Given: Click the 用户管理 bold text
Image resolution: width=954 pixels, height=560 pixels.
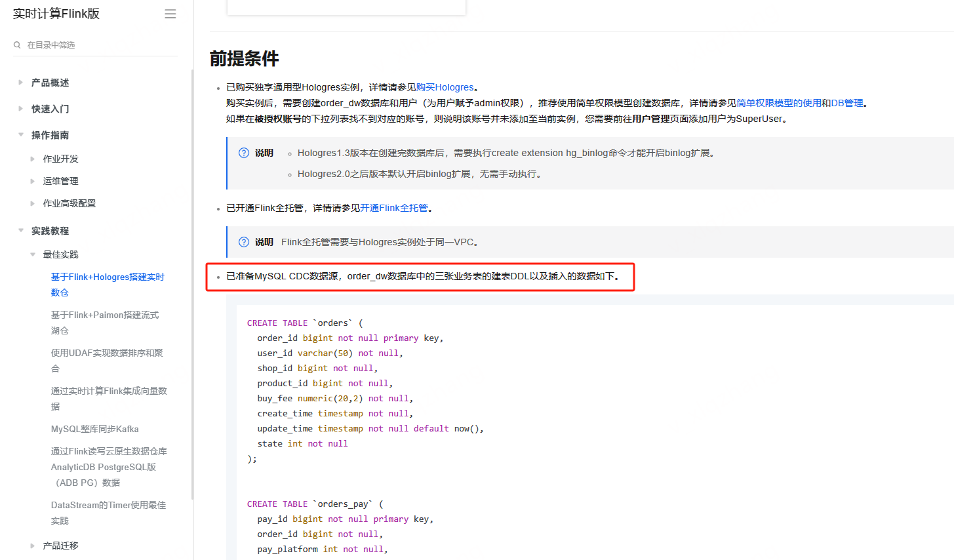Looking at the screenshot, I should [651, 119].
